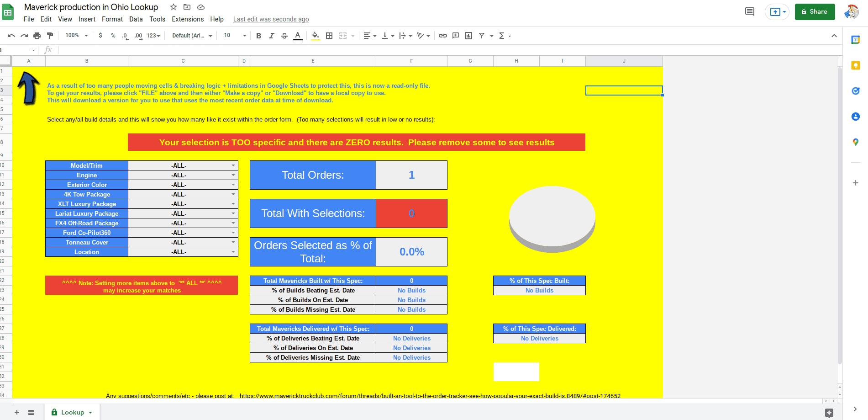Open the Google account avatar
The width and height of the screenshot is (868, 420).
[x=852, y=12]
